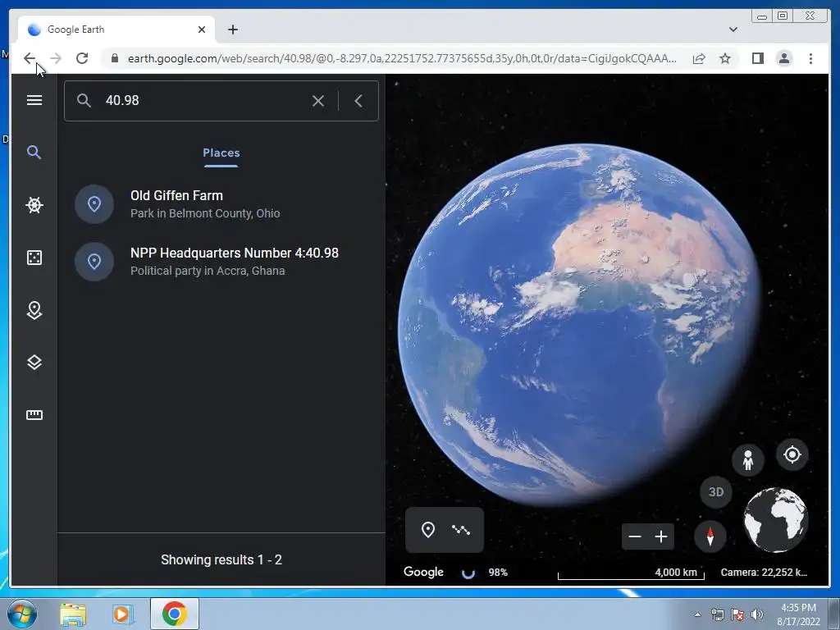Screen dimensions: 840x630
Task: Open Action Center flag icon
Action: coord(737,614)
